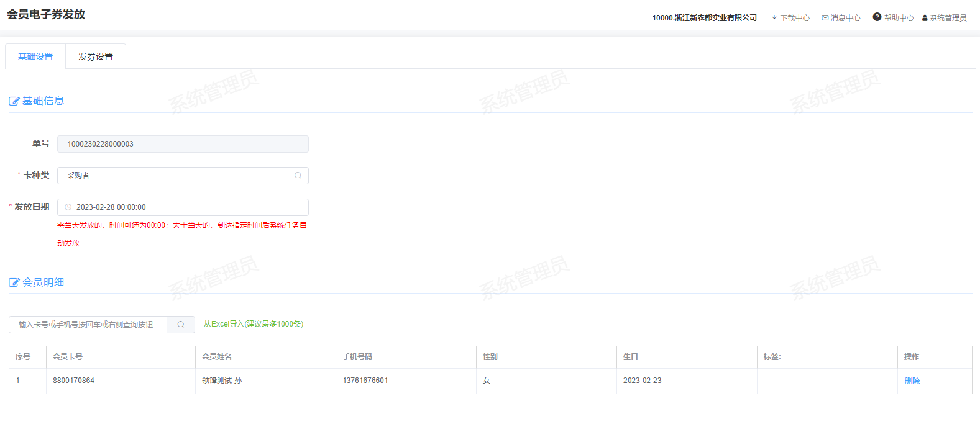Click 从Excel导入 import link
This screenshot has height=424, width=980.
[x=254, y=324]
